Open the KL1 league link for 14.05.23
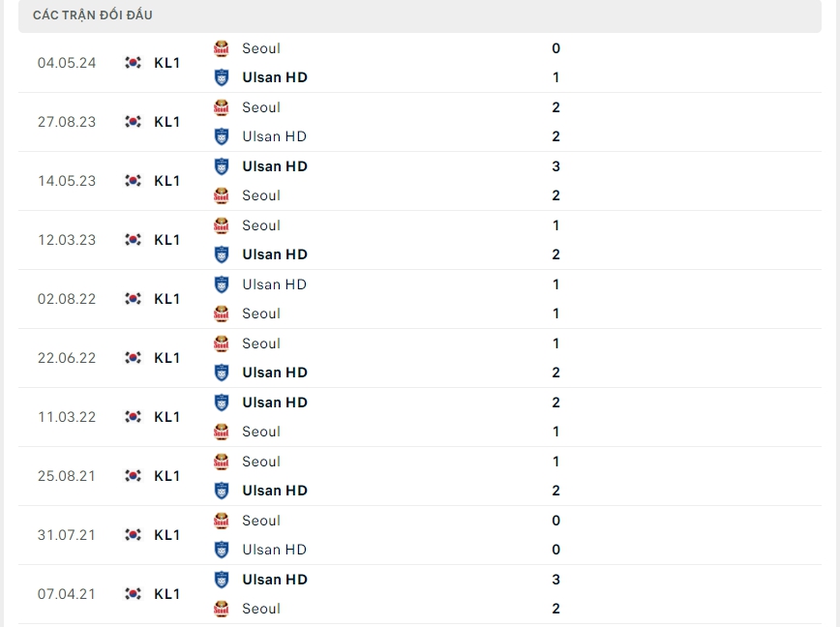The height and width of the screenshot is (627, 840). click(166, 181)
